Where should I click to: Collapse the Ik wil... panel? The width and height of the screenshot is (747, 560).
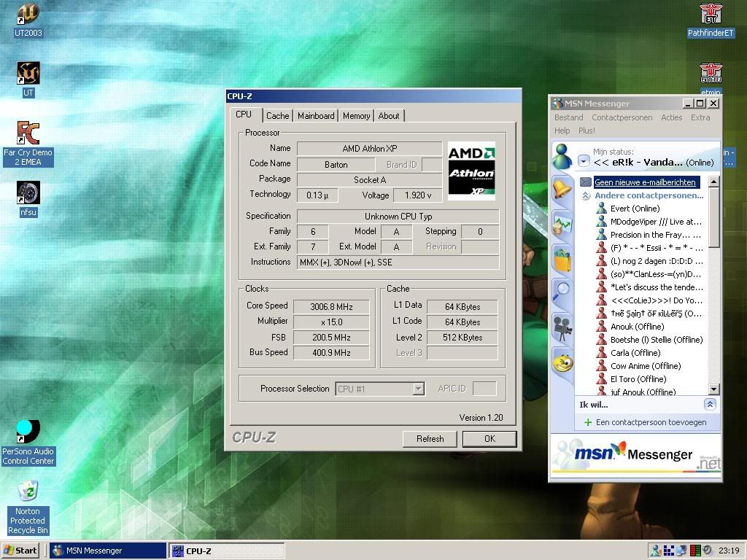pyautogui.click(x=710, y=404)
